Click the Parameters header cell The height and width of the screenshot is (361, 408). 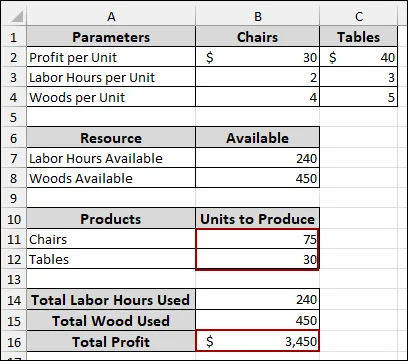tap(111, 37)
